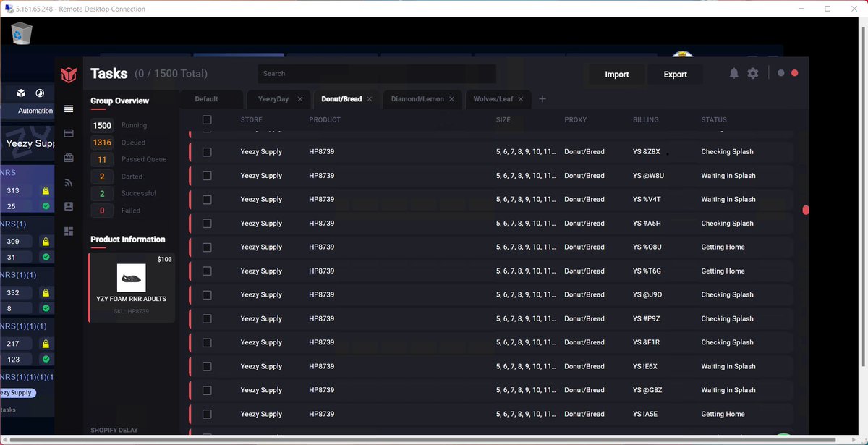Open the dashboard grid sidebar icon
The height and width of the screenshot is (445, 868).
[69, 231]
